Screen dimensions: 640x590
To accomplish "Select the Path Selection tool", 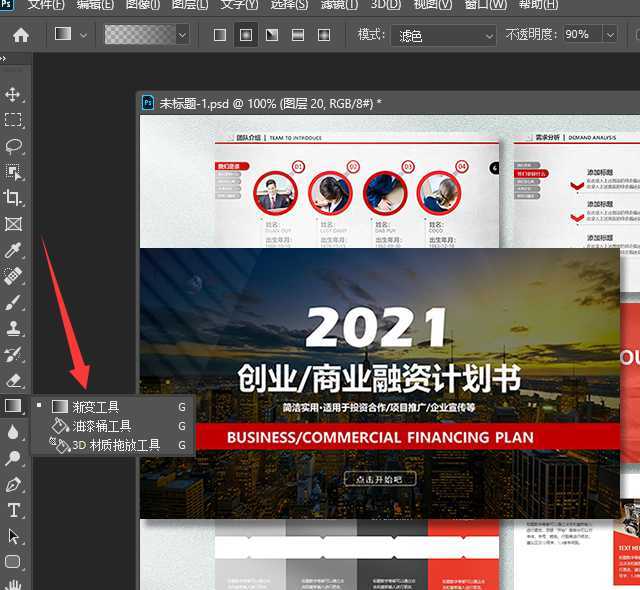I will (x=13, y=536).
